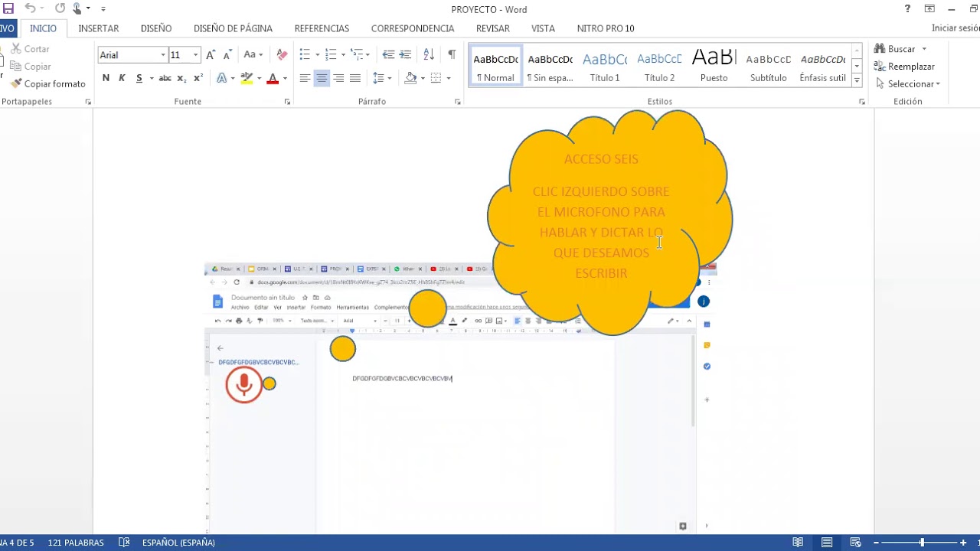
Task: Save the document with the floppy disk icon
Action: pyautogui.click(x=8, y=8)
